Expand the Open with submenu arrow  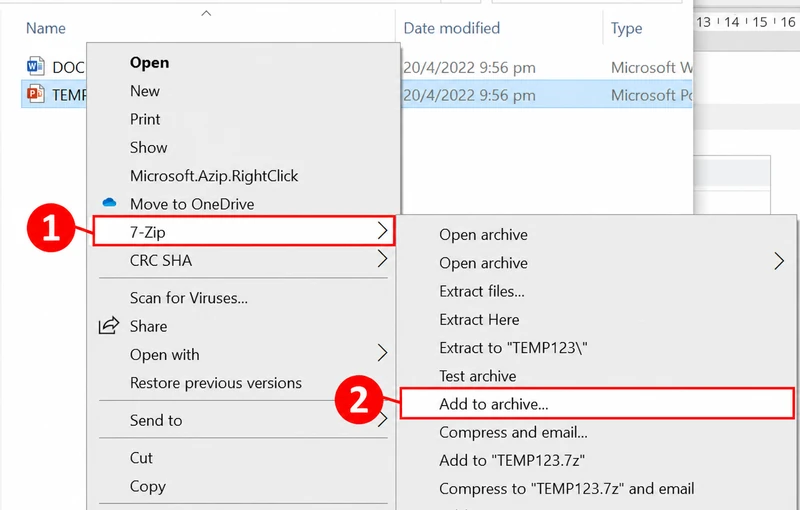[382, 353]
